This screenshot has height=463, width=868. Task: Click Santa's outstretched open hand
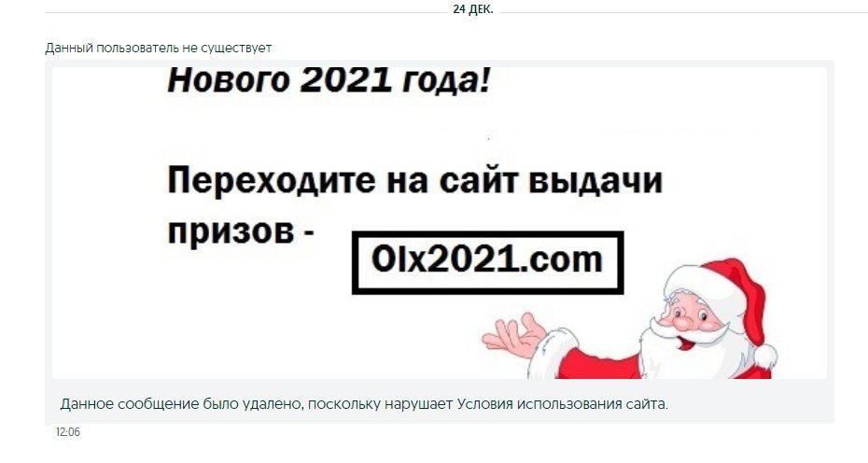tap(513, 335)
